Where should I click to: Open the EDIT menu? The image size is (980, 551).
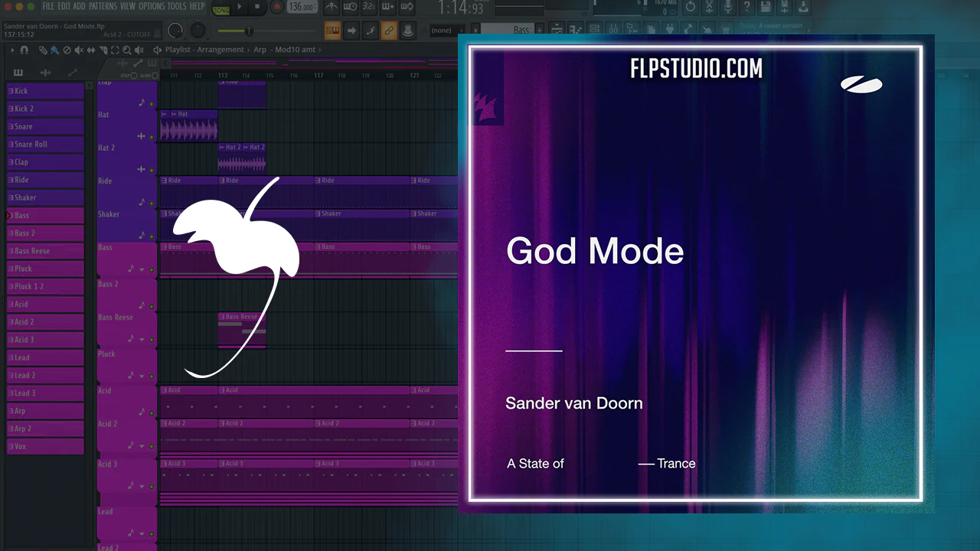click(64, 6)
